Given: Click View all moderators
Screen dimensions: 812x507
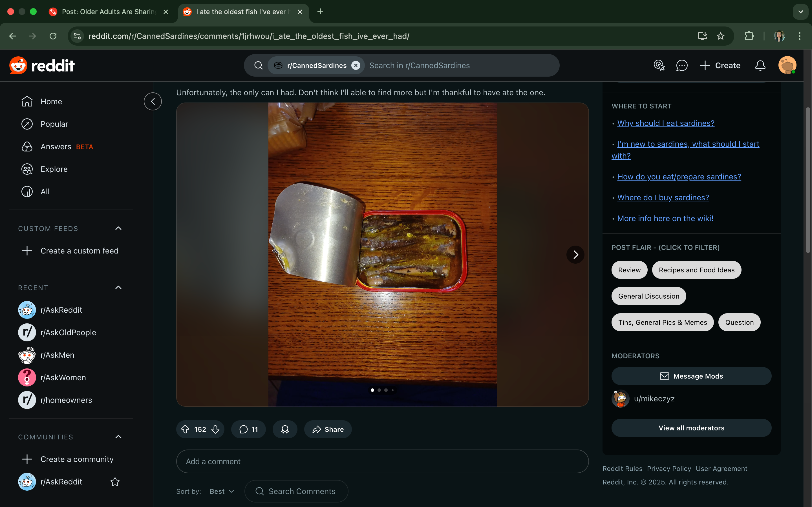Looking at the screenshot, I should coord(691,428).
